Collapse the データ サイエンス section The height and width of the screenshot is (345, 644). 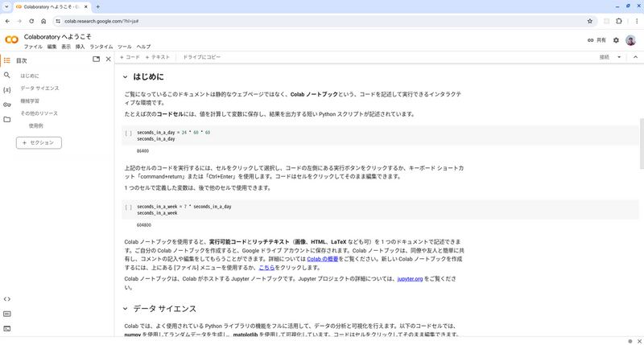pos(126,309)
